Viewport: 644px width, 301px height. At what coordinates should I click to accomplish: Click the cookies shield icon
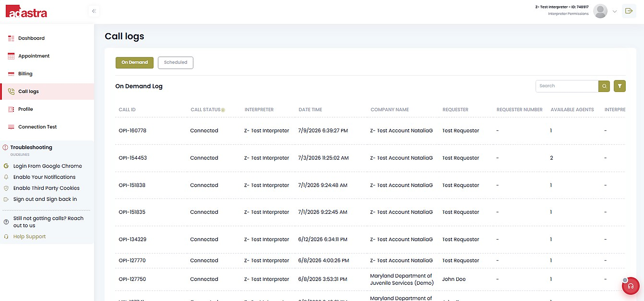tap(6, 188)
